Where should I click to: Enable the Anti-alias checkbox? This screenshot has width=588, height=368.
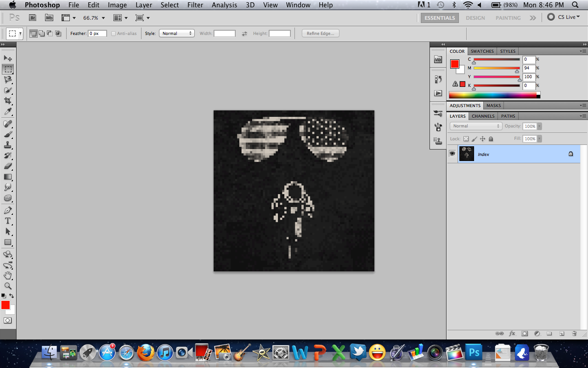tap(113, 33)
